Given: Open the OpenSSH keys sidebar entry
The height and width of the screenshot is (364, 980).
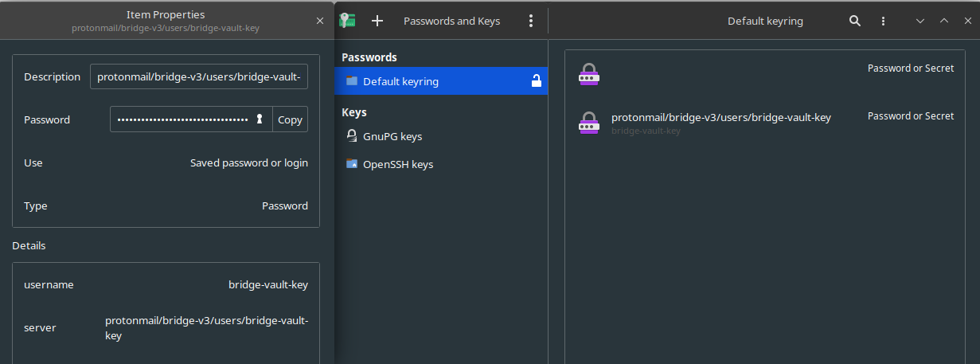Looking at the screenshot, I should point(398,164).
